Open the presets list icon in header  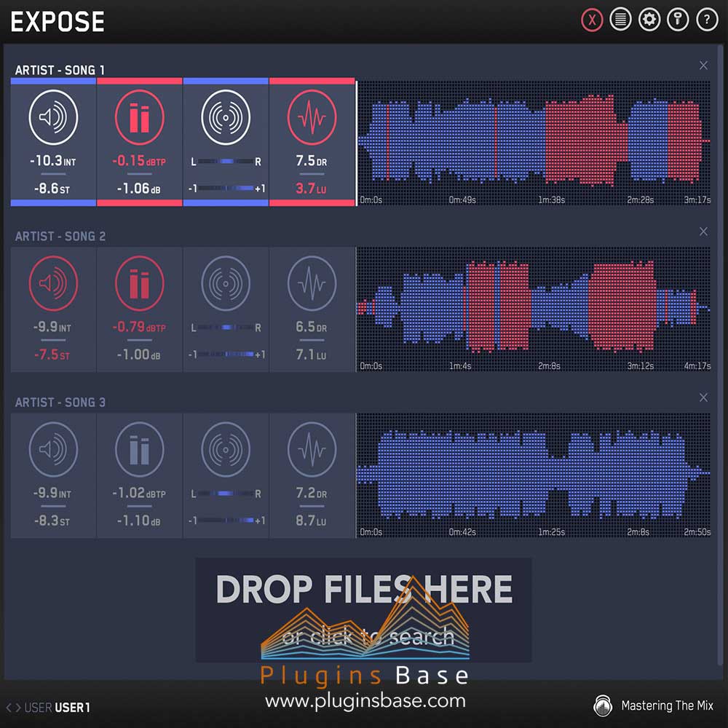pos(620,20)
